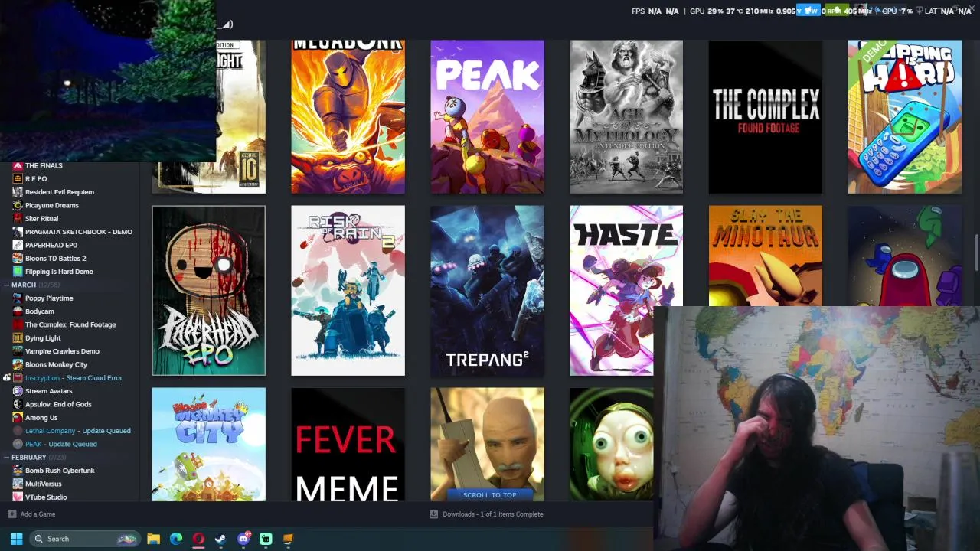This screenshot has width=980, height=551.
Task: Select the PEAK - Update Queued list entry
Action: (61, 444)
